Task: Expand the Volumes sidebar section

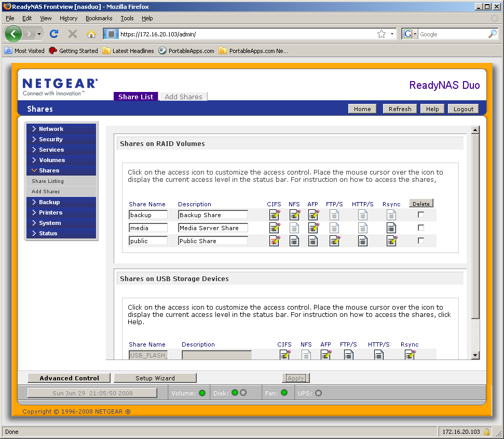Action: [x=61, y=160]
